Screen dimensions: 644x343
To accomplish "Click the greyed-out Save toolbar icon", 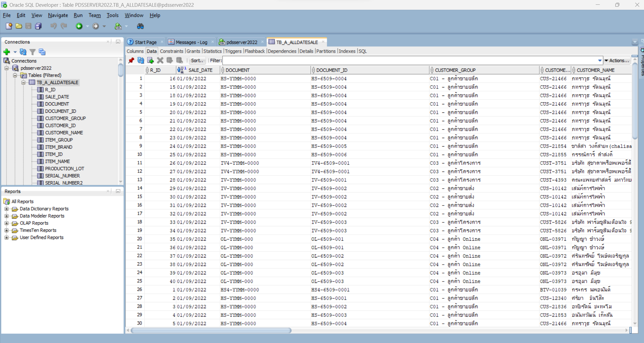I will (28, 26).
